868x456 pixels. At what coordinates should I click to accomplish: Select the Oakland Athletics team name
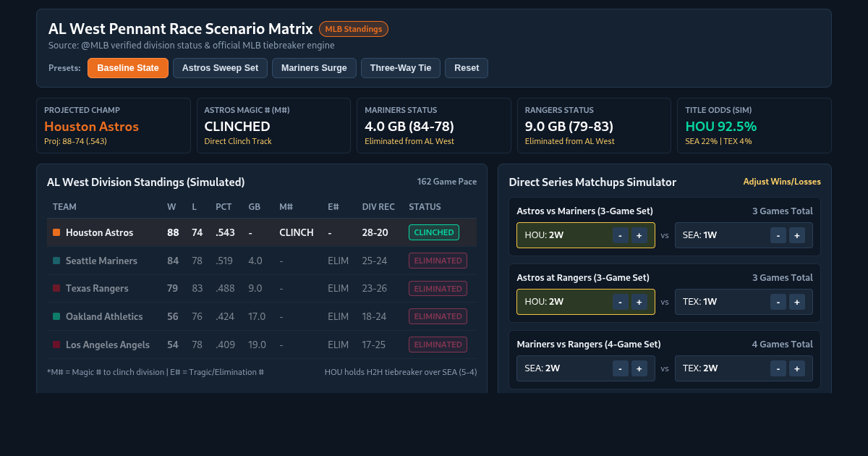(104, 316)
